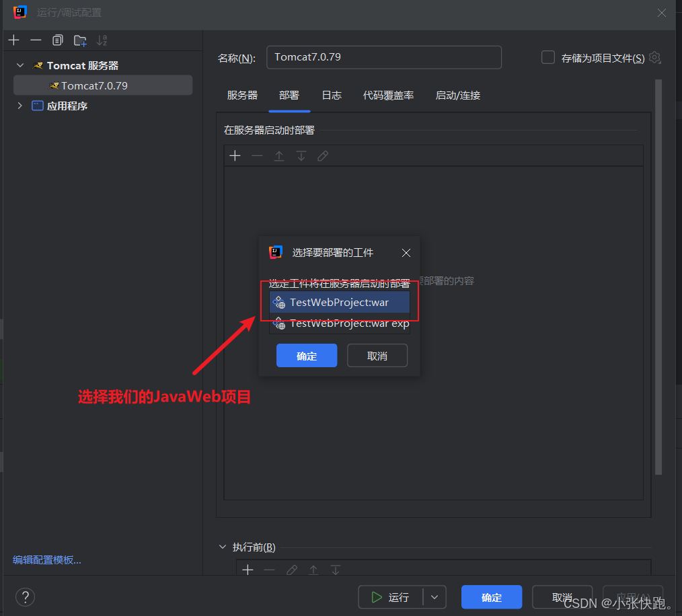The width and height of the screenshot is (682, 616).
Task: Collapse the before-launch section
Action: (x=223, y=547)
